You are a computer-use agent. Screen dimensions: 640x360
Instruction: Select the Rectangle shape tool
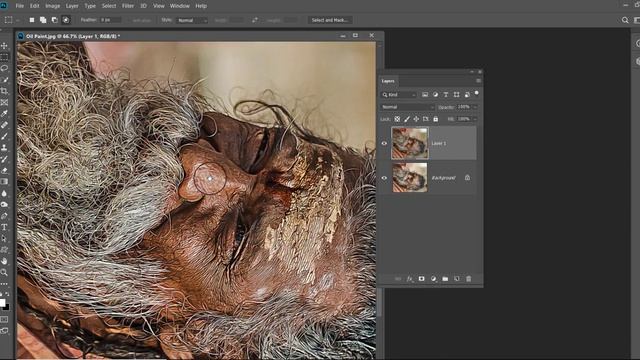pyautogui.click(x=4, y=249)
